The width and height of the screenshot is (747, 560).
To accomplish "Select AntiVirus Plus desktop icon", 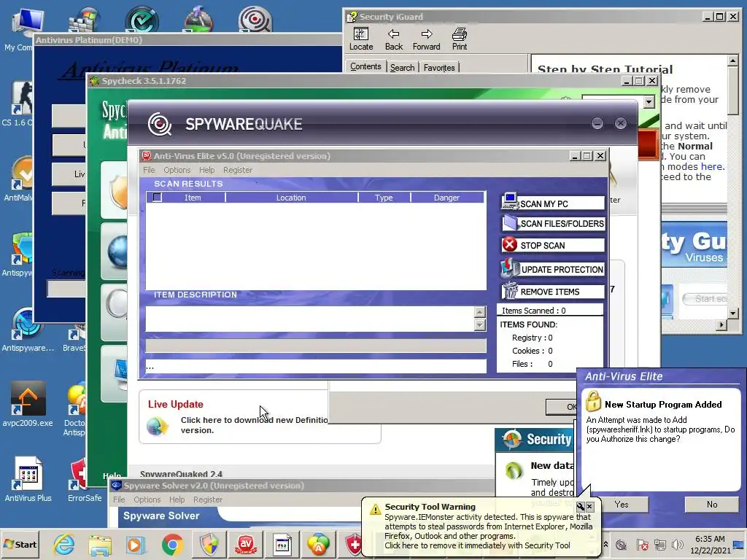I will point(28,480).
